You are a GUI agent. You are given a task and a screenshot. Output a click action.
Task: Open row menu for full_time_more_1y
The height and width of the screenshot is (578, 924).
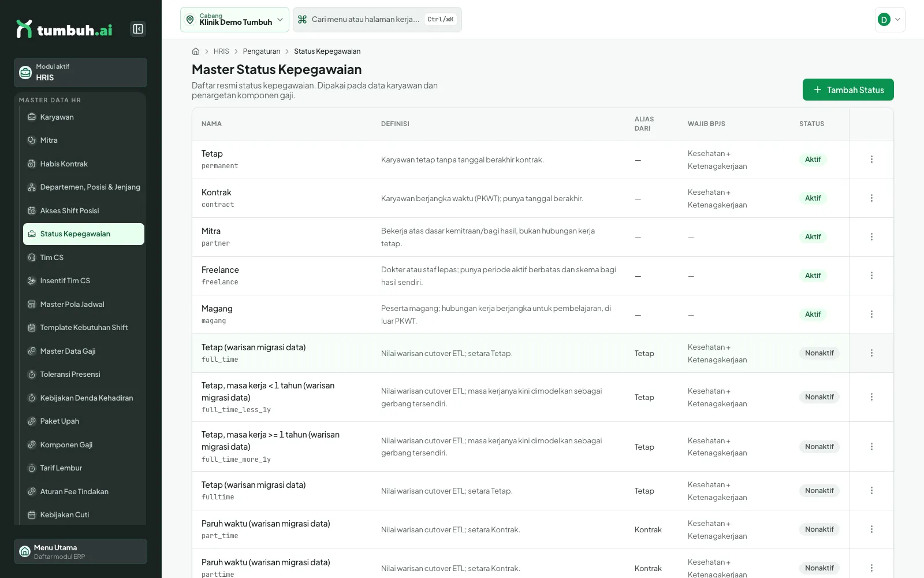(871, 447)
